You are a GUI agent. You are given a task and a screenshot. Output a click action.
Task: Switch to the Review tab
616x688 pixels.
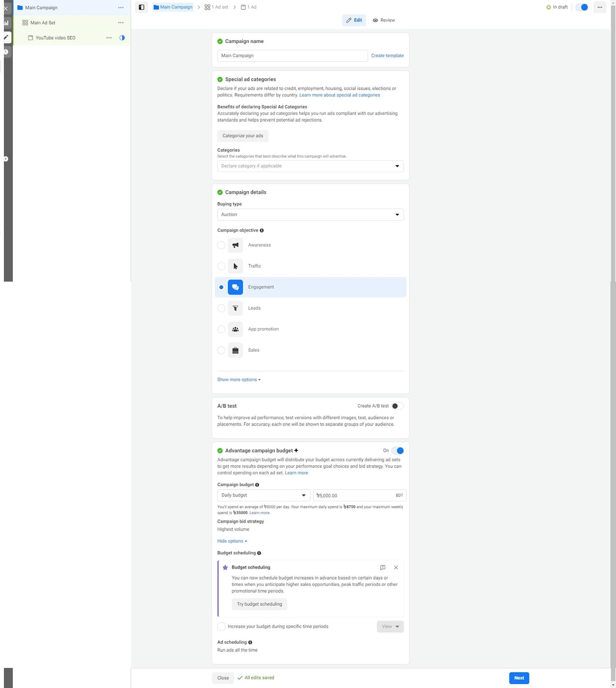(x=384, y=20)
